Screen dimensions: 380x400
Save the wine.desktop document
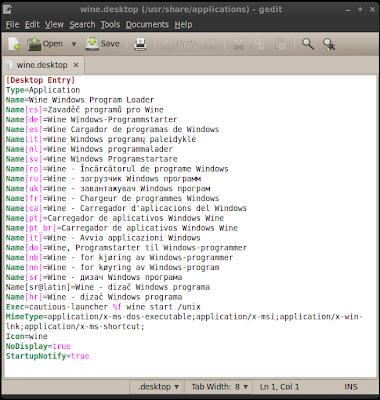102,44
